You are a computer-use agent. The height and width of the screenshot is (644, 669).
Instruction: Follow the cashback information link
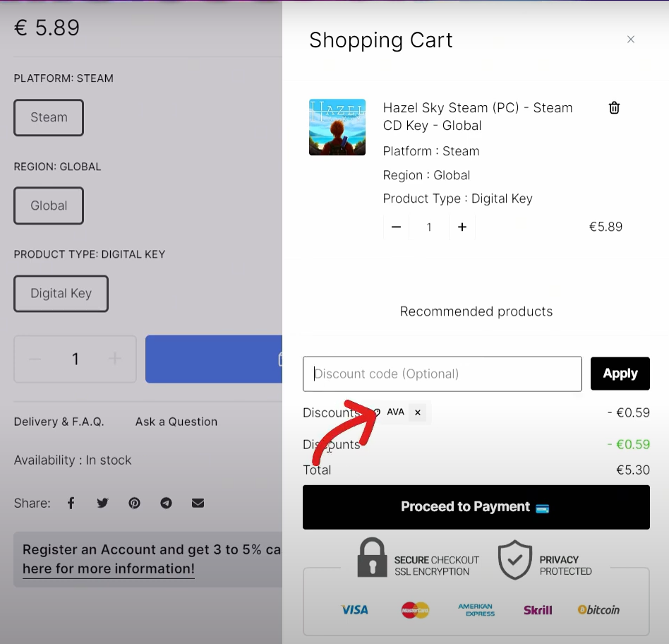[x=109, y=569]
